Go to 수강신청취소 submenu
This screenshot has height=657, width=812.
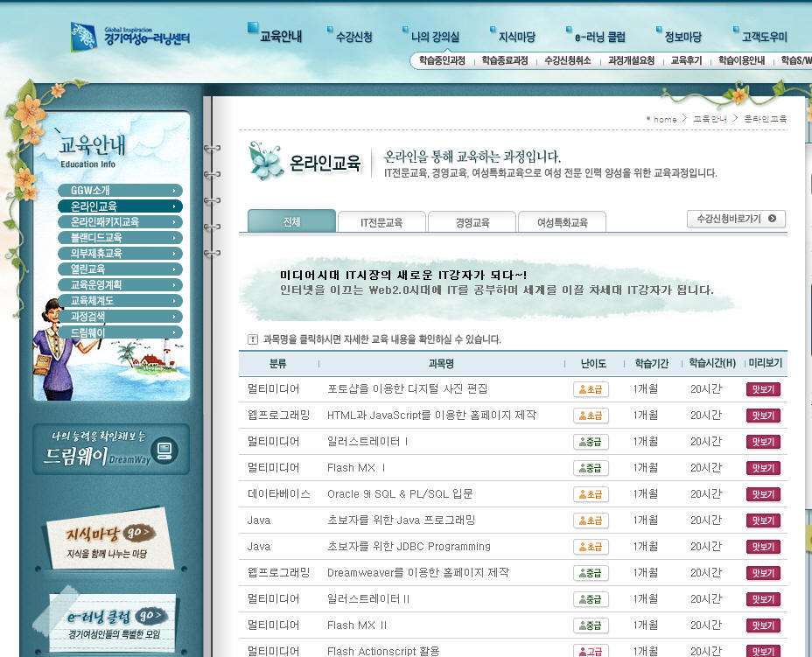coord(568,60)
